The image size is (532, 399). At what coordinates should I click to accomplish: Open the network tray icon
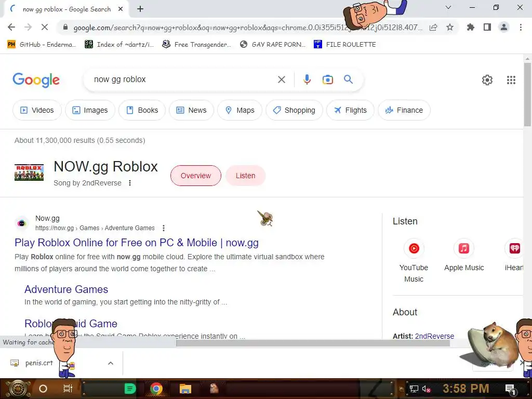click(414, 389)
